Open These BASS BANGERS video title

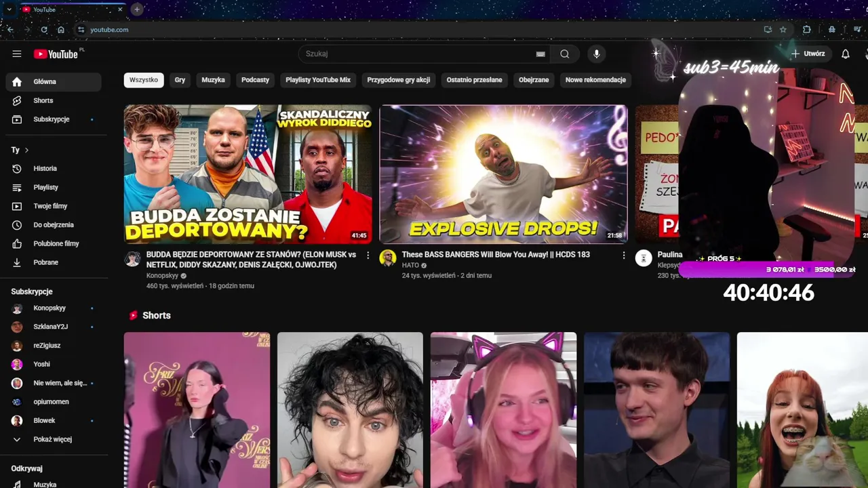coord(496,255)
